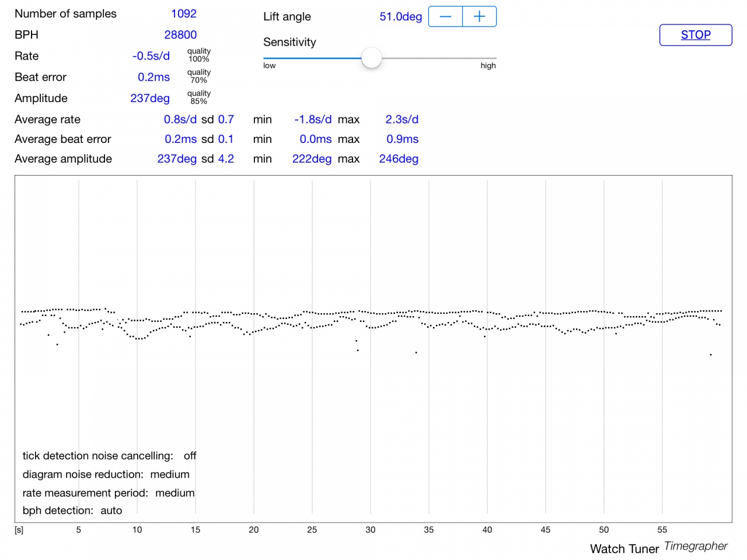Click the 'high' end of Sensitivity slider

(488, 65)
